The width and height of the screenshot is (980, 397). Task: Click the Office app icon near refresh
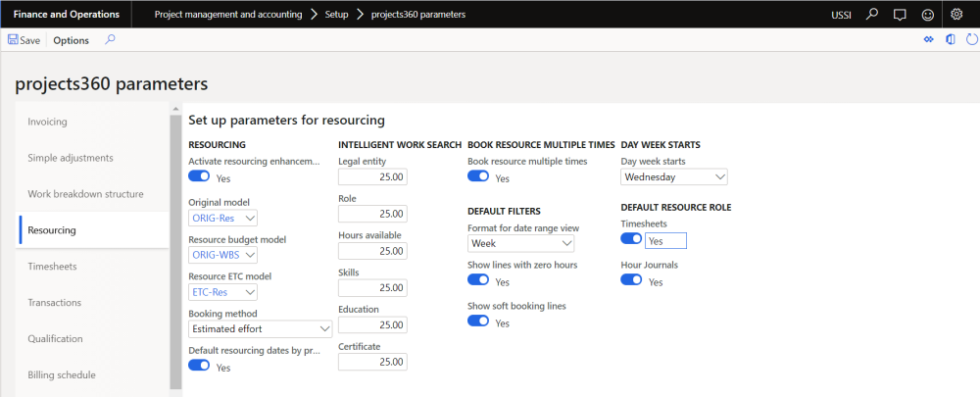point(950,40)
